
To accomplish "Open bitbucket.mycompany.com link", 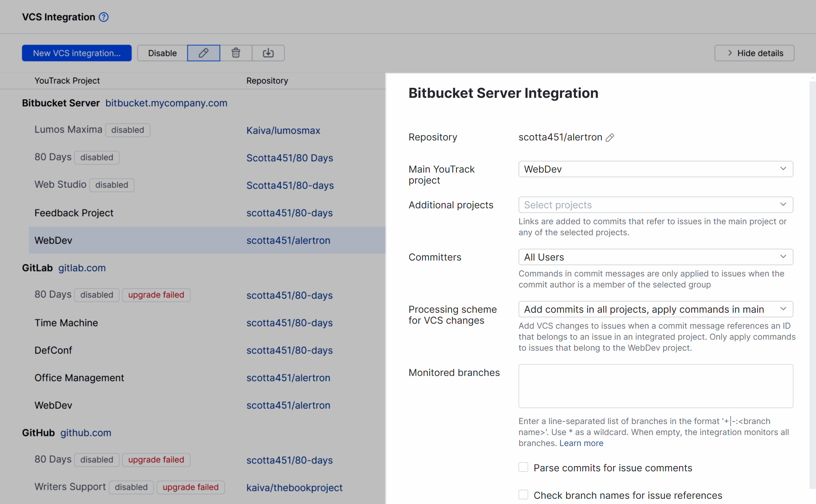I will tap(166, 103).
